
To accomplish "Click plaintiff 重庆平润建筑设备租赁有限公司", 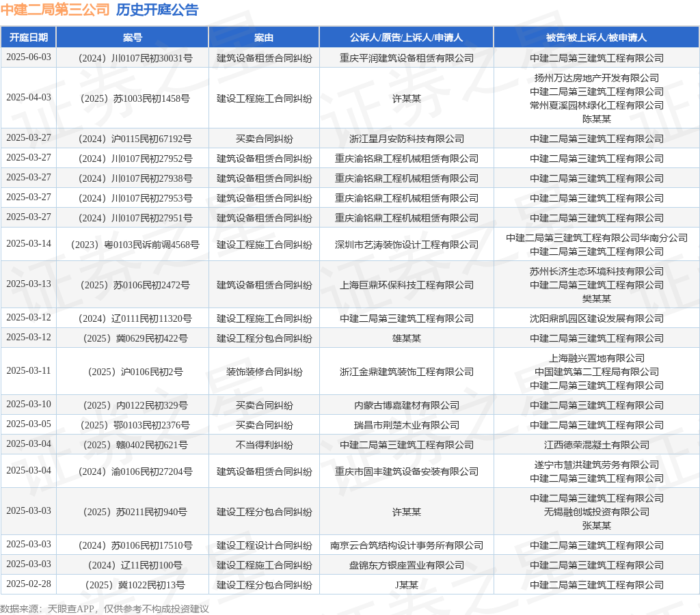I will point(406,58).
